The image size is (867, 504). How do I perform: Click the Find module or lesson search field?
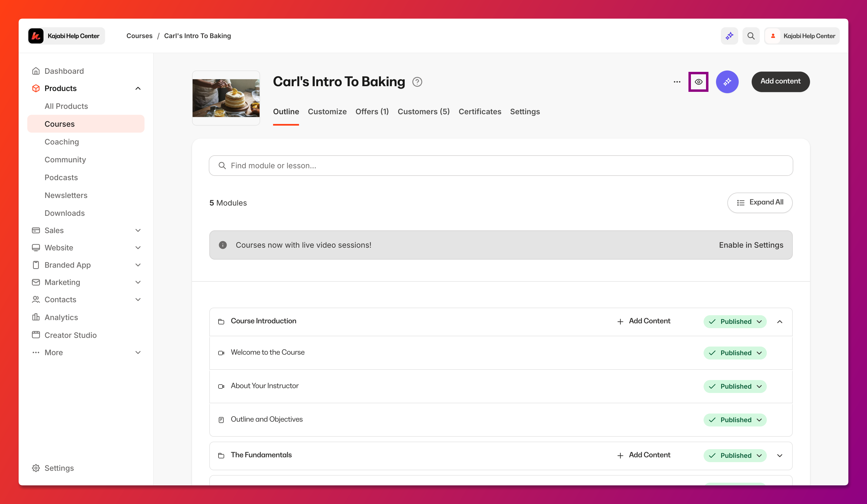pyautogui.click(x=501, y=166)
